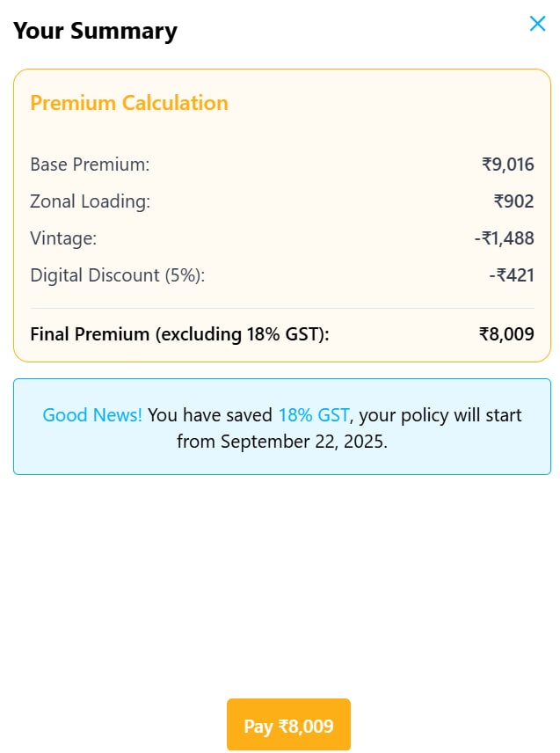Click the 'You have saved' banner text

[x=210, y=414]
